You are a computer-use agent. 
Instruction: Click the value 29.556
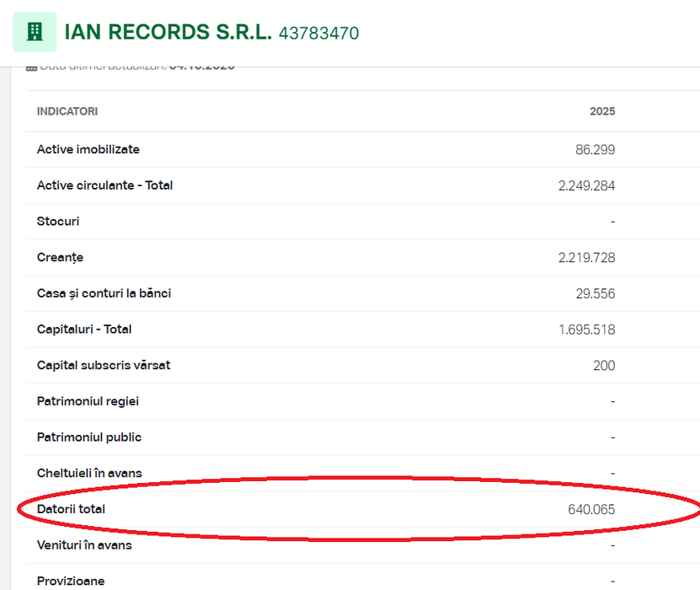(x=596, y=294)
